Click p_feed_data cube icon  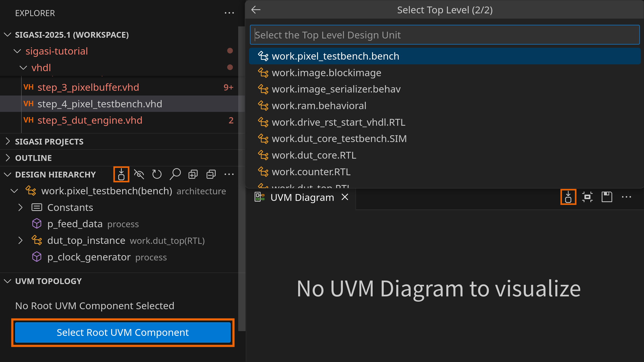(x=37, y=223)
